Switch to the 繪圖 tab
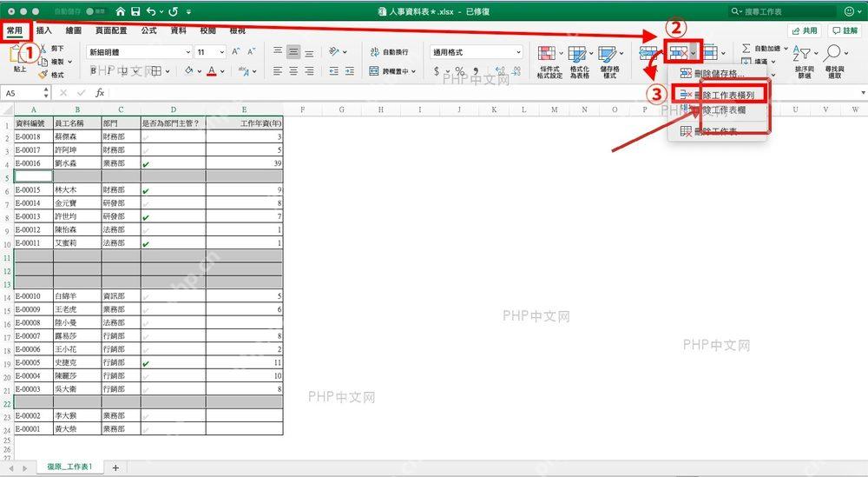 click(73, 30)
